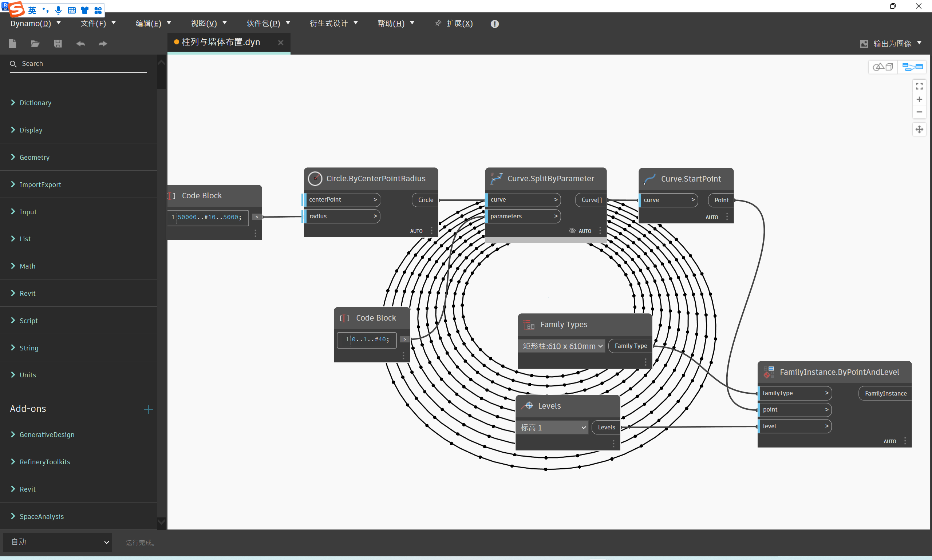Undo the last action
The image size is (932, 560).
[80, 44]
